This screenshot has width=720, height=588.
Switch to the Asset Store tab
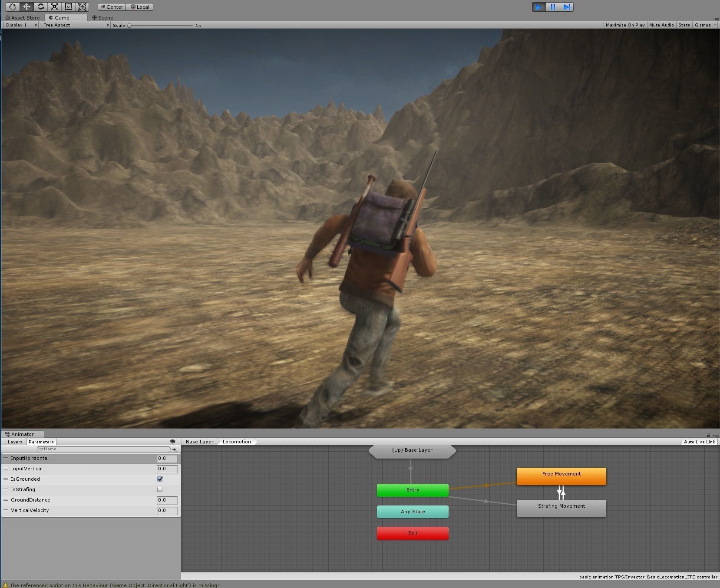23,18
